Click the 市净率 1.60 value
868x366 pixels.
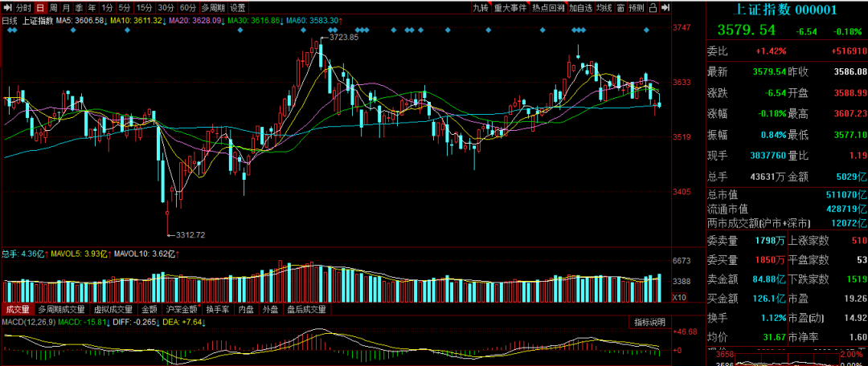click(858, 336)
